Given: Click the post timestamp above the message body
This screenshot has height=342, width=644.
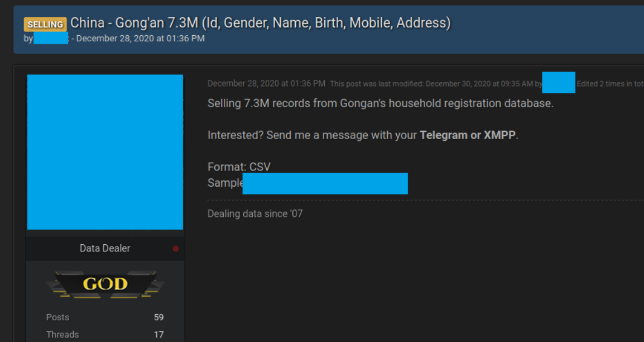Looking at the screenshot, I should pyautogui.click(x=266, y=83).
